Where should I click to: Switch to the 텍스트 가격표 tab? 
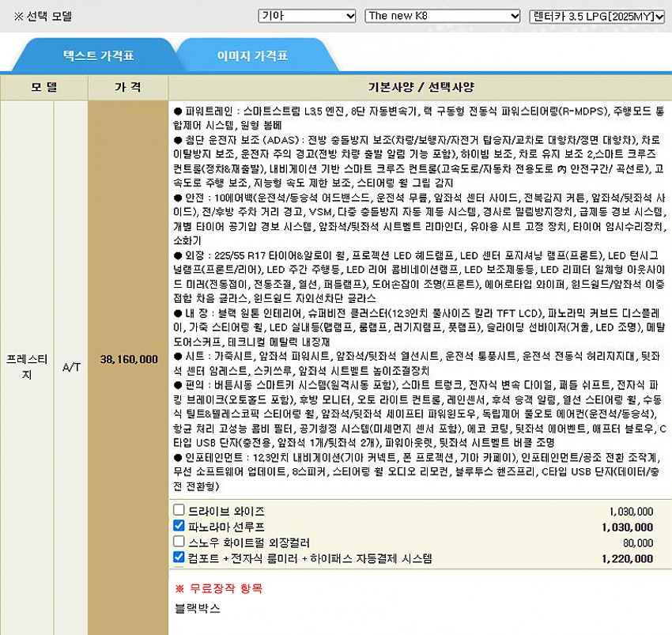point(99,56)
